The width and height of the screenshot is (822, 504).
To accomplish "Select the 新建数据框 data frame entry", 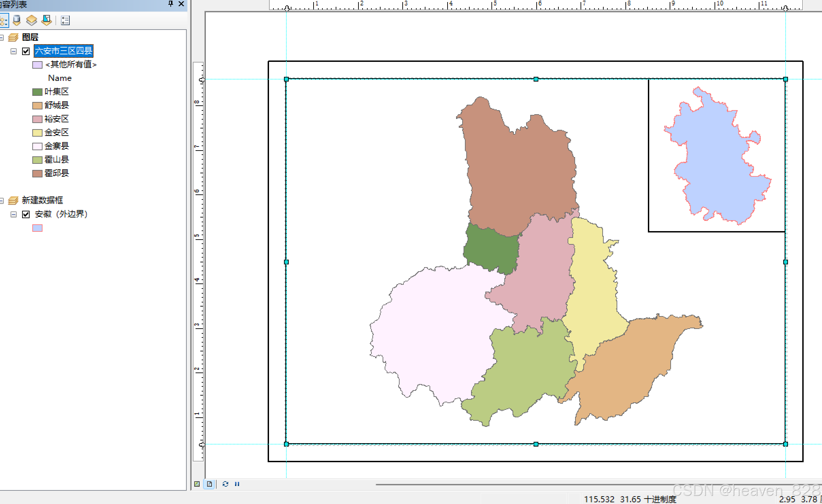I will point(42,201).
